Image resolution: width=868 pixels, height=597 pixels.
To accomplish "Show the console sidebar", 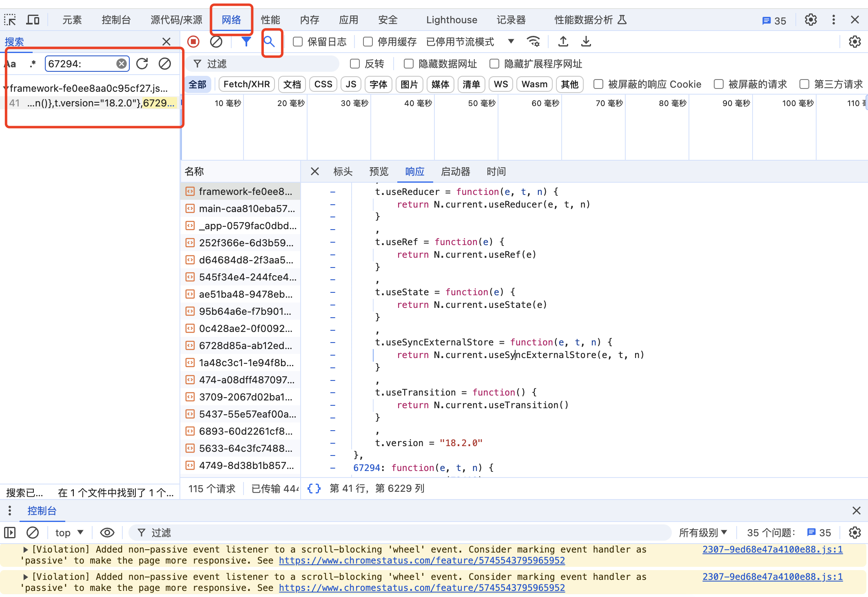I will click(10, 533).
